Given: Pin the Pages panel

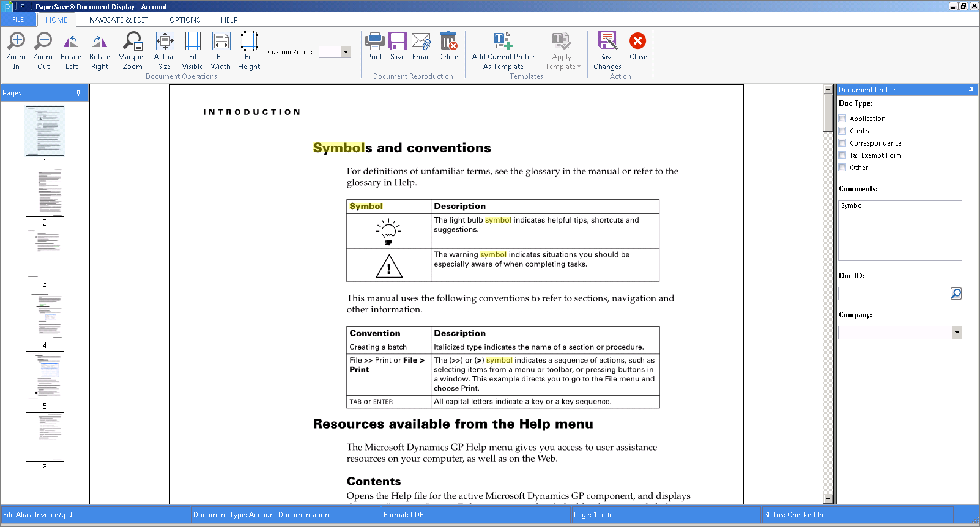Looking at the screenshot, I should point(78,93).
